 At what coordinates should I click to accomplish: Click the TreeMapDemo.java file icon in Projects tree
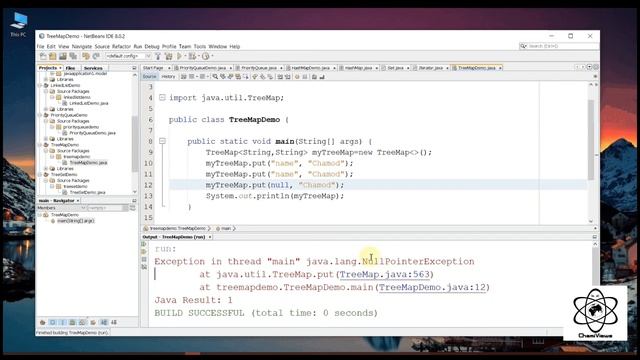pyautogui.click(x=64, y=162)
